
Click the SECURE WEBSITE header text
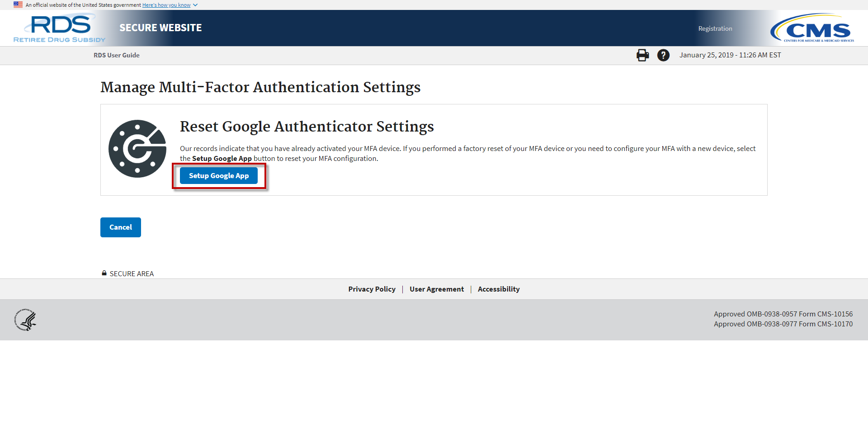click(x=160, y=27)
